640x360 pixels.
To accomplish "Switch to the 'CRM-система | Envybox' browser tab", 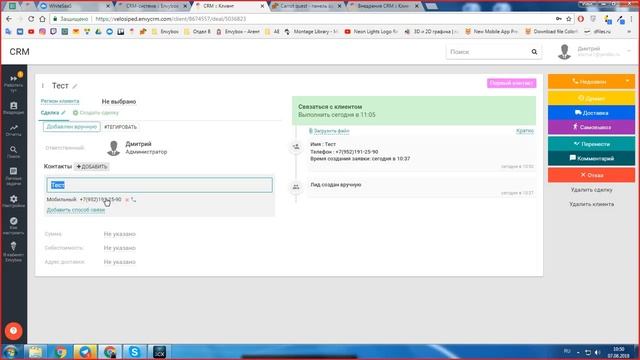I will pos(152,6).
